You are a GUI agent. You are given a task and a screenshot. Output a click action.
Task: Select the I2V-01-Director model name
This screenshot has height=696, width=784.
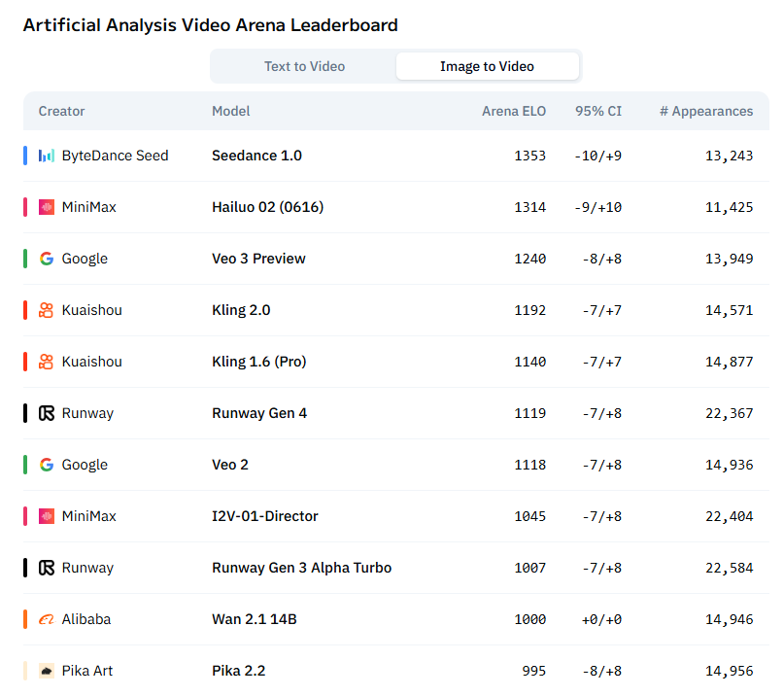tap(265, 516)
